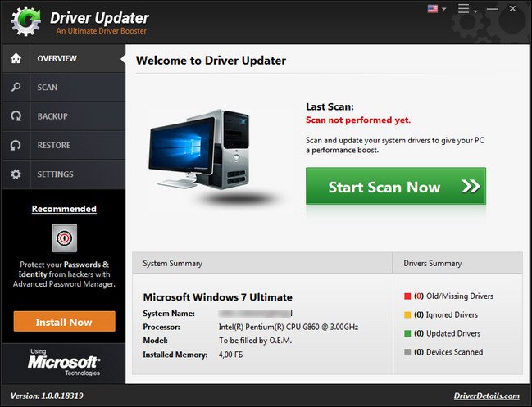
Task: Click the 'To be filled by O.E.M.' value
Action: point(255,341)
